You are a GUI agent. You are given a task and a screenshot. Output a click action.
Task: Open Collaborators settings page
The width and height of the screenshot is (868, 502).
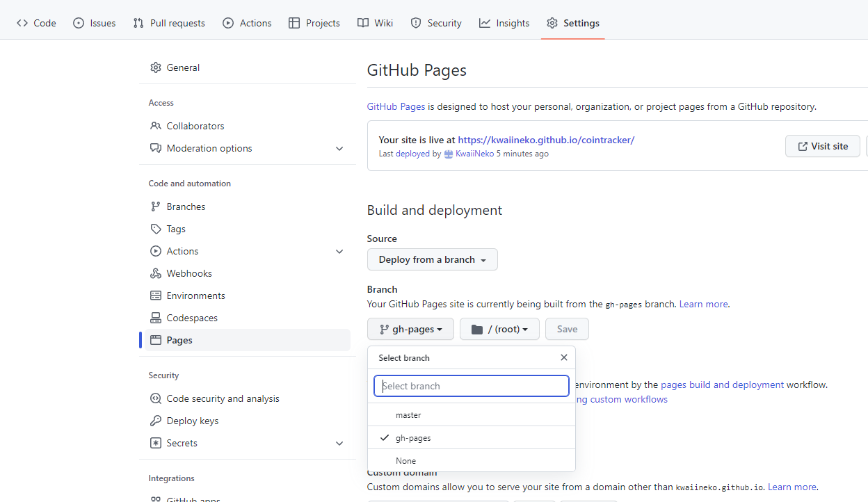[x=248, y=126]
